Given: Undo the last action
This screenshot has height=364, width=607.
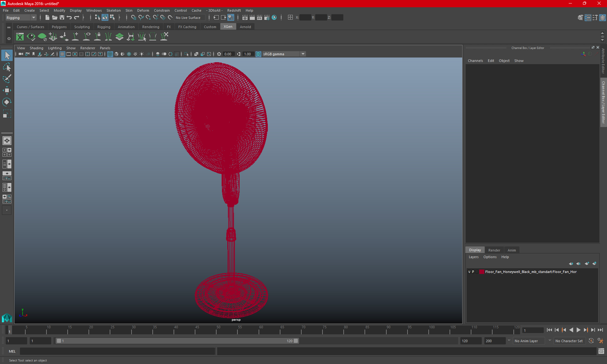Looking at the screenshot, I should [69, 18].
